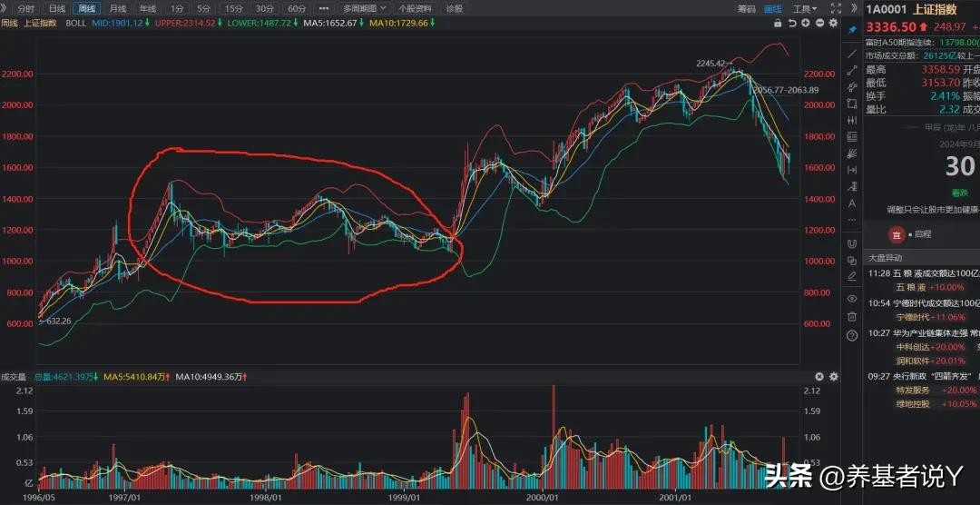
Task: Select the 月线 monthly period tab
Action: click(118, 8)
